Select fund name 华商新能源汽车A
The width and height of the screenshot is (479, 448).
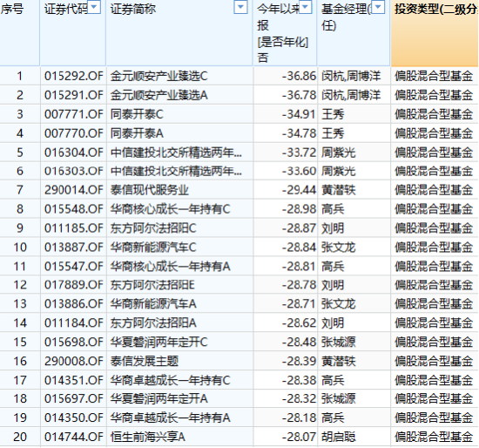153,303
